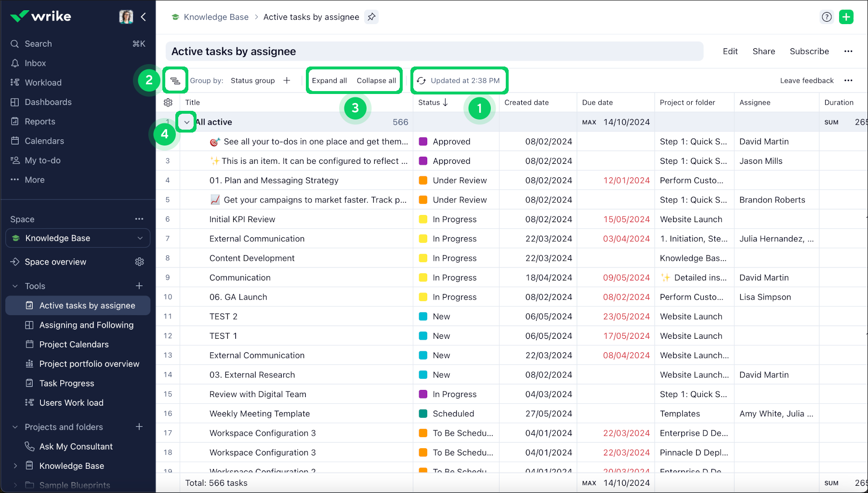Click the Subscribe button

tap(809, 51)
